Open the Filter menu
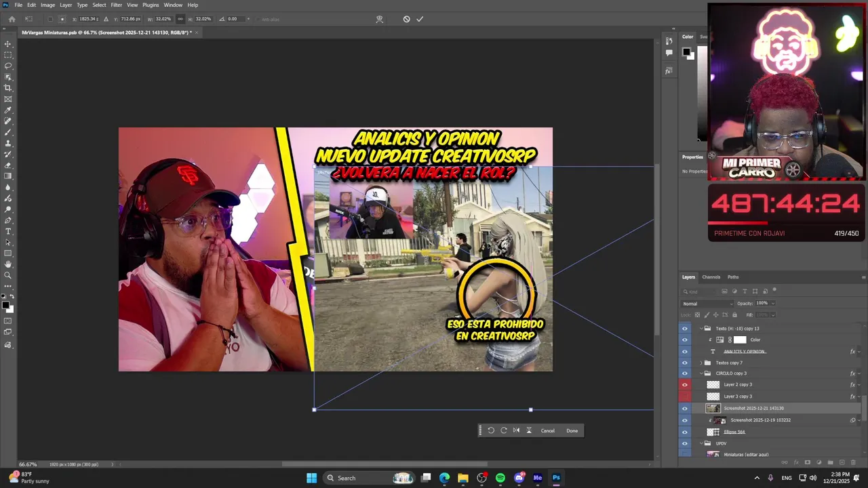 (x=117, y=5)
